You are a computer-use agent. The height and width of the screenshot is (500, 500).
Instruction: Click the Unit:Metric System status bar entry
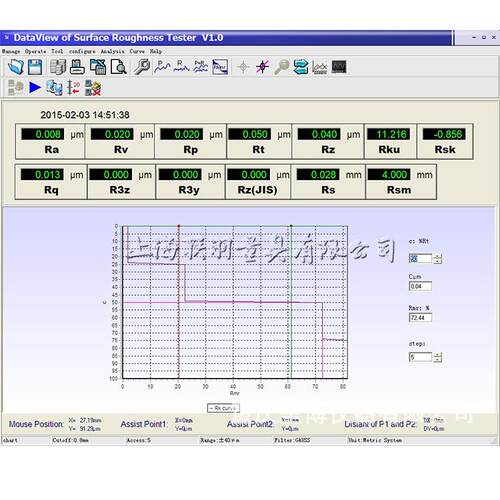[x=375, y=440]
